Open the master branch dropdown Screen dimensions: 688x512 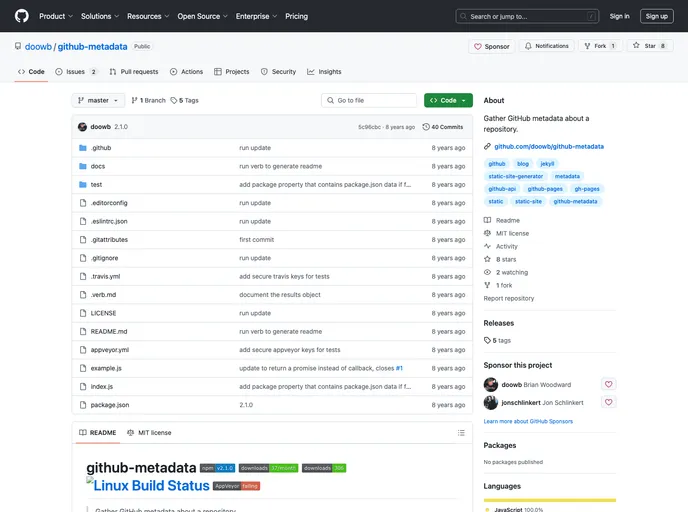pyautogui.click(x=98, y=100)
